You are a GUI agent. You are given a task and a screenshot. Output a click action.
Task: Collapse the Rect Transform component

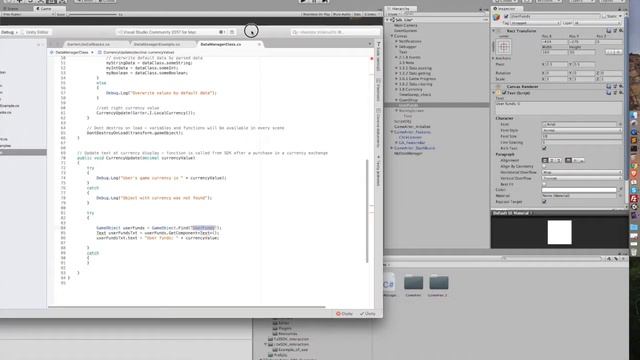click(x=494, y=31)
